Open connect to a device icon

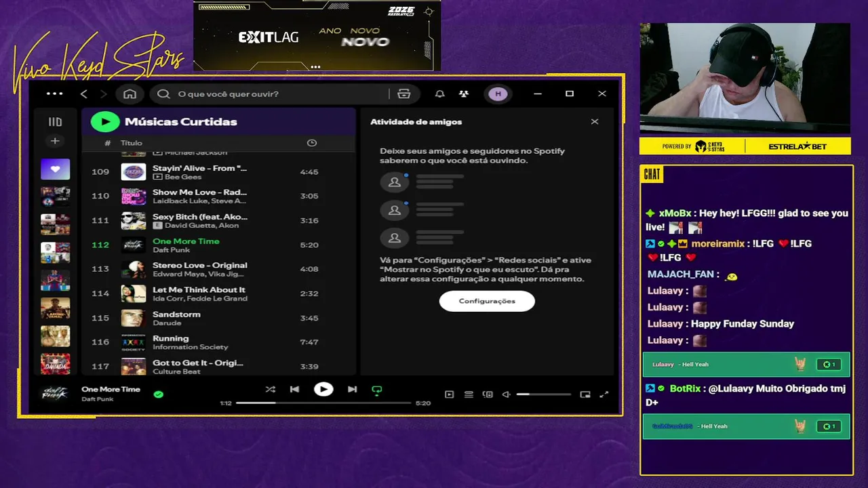(488, 394)
